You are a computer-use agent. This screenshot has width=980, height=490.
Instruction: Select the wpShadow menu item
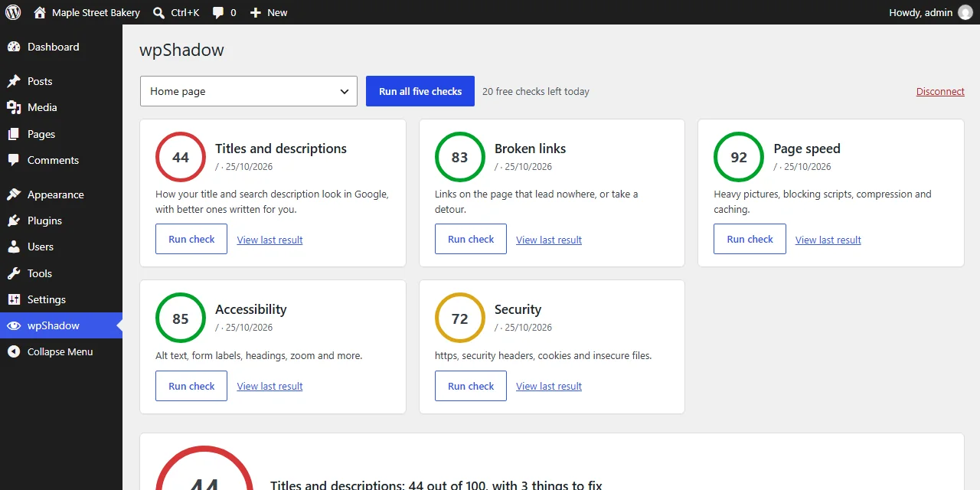61,325
